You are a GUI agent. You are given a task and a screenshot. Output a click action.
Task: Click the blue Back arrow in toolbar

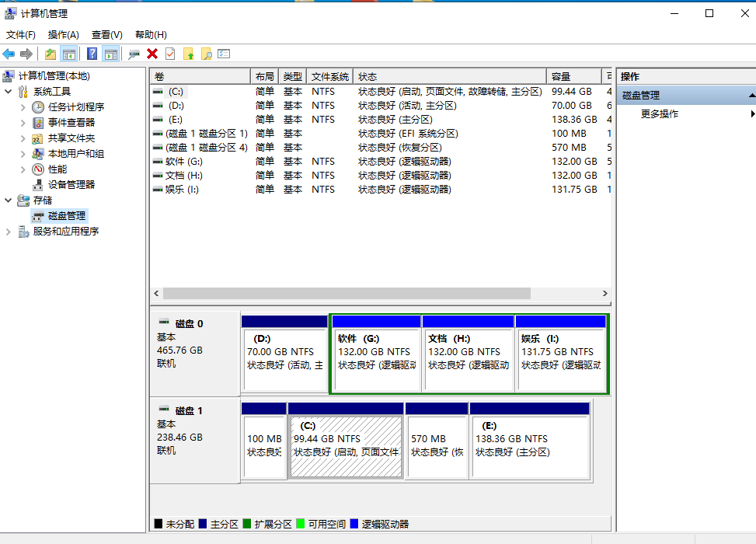click(9, 54)
